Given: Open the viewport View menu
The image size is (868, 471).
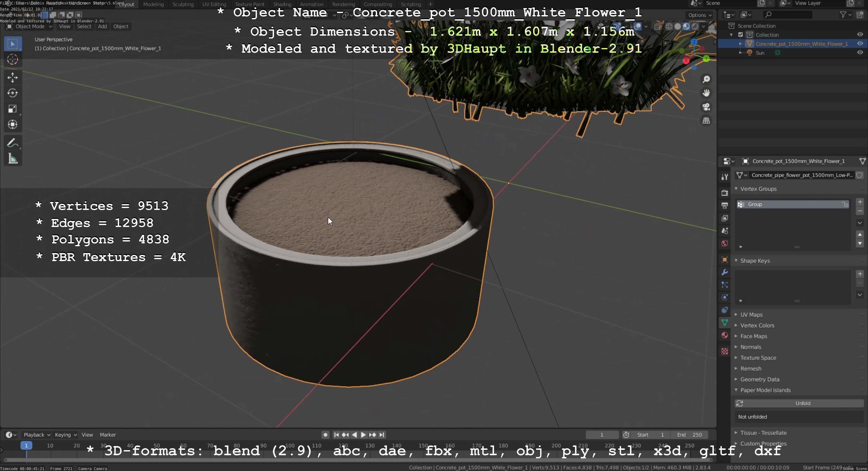Looking at the screenshot, I should click(65, 26).
